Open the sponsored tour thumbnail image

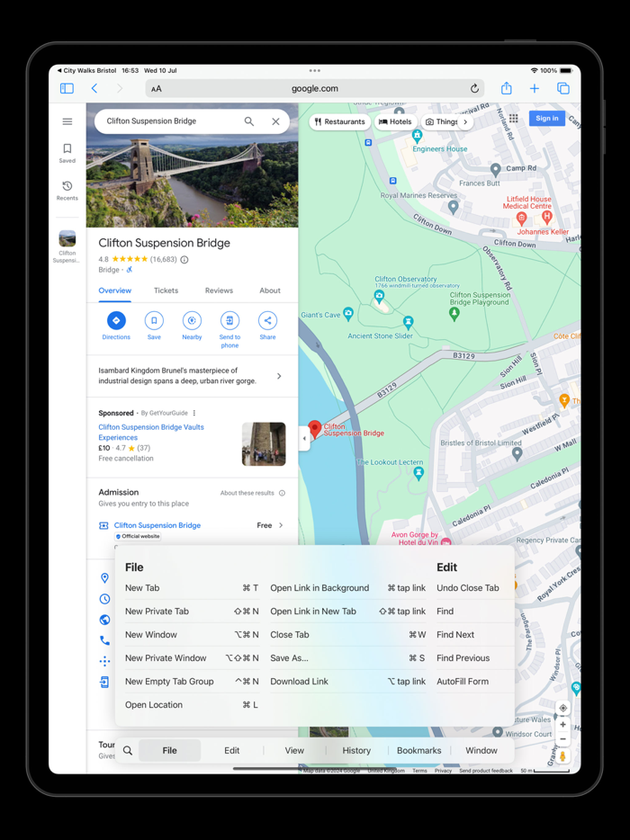pos(264,444)
